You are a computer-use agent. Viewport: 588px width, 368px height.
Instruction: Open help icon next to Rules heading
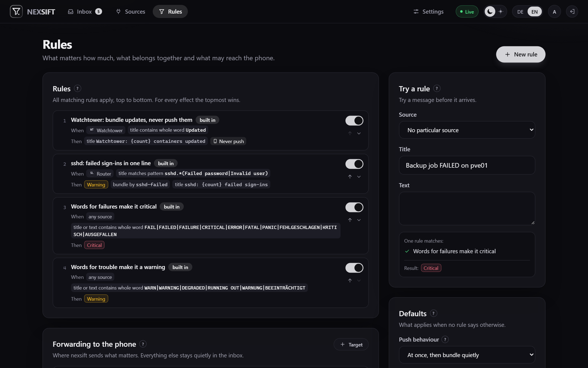pyautogui.click(x=77, y=89)
